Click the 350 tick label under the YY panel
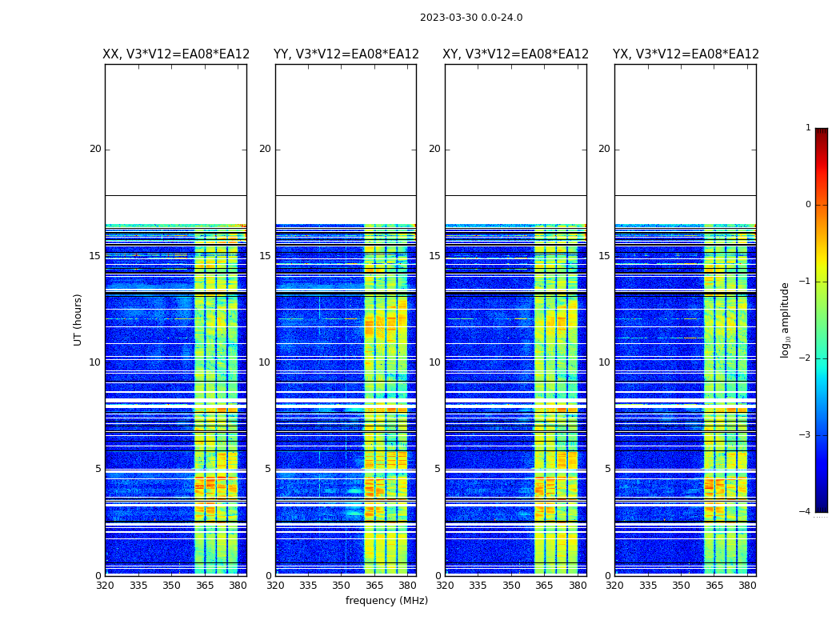This screenshot has height=640, width=840. coord(342,586)
